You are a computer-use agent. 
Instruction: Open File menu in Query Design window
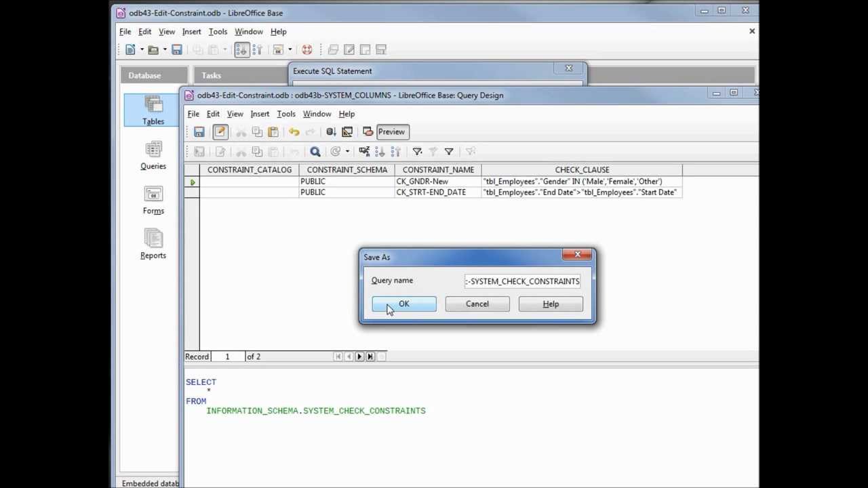coord(193,114)
